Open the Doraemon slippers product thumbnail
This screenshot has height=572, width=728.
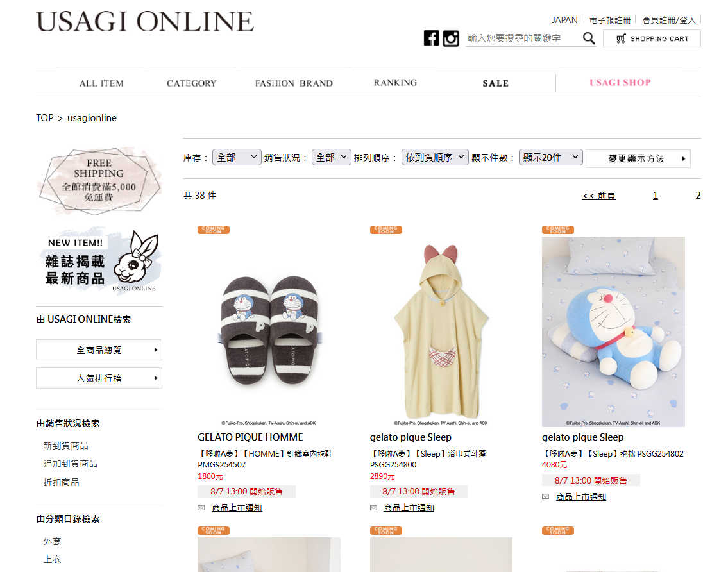[269, 332]
